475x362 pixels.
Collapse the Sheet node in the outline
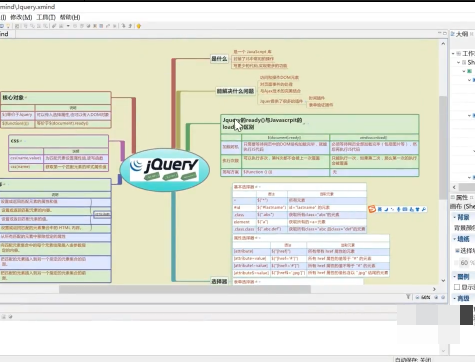459,62
